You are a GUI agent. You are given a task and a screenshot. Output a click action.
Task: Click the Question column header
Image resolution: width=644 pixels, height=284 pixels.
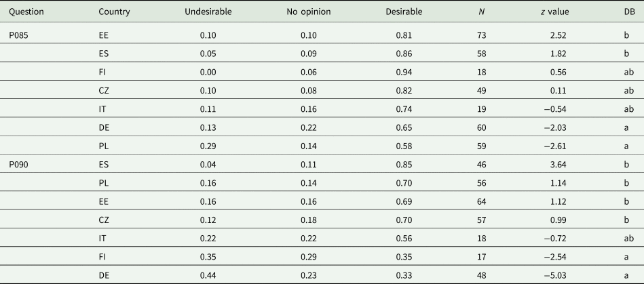pyautogui.click(x=25, y=13)
